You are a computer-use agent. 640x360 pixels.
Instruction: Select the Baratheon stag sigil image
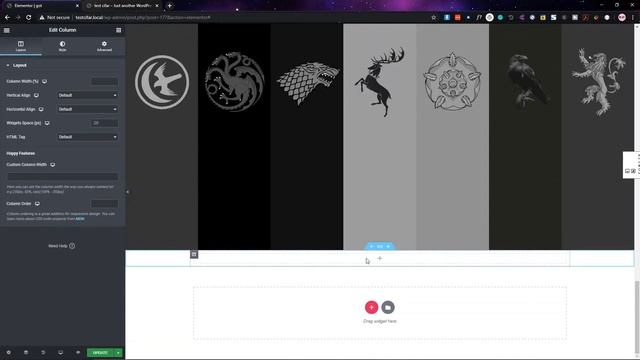pyautogui.click(x=380, y=82)
